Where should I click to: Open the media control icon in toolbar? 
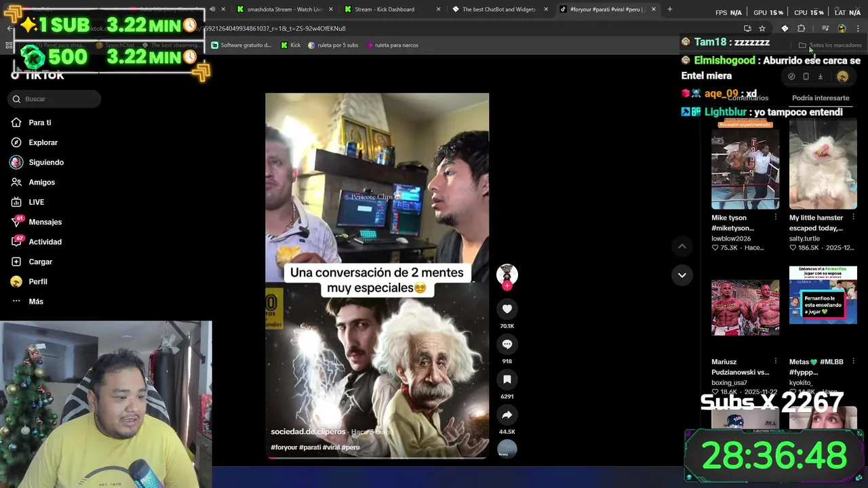[x=825, y=28]
